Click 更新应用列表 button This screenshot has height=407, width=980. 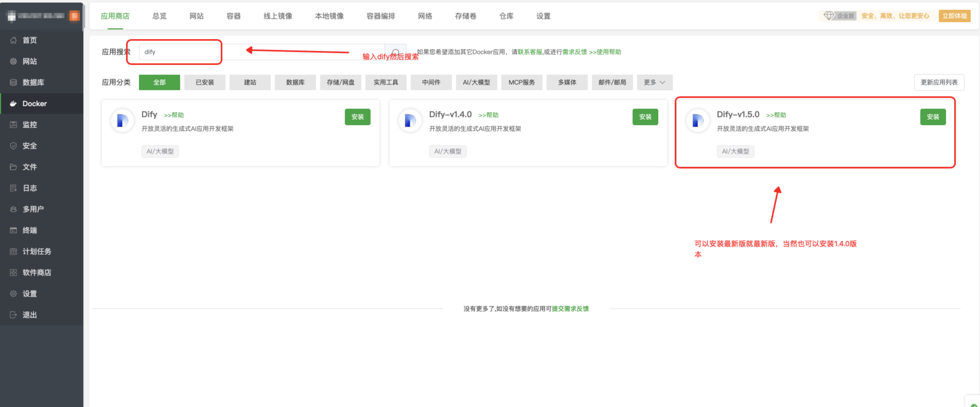(x=939, y=83)
